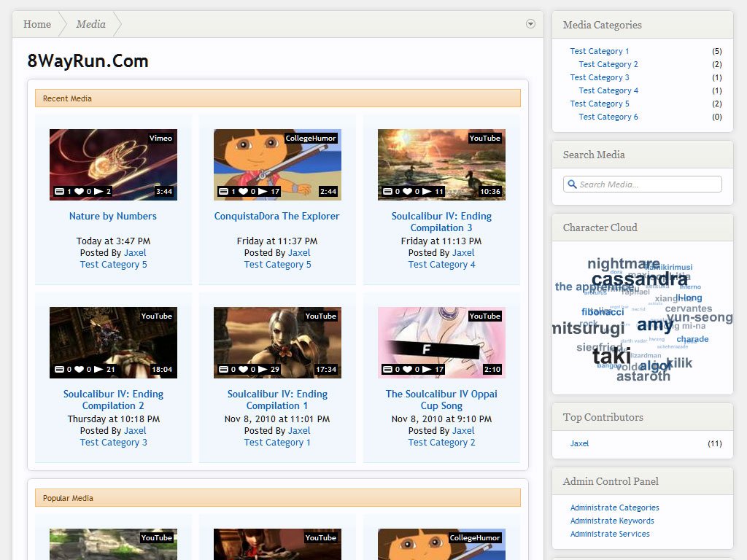Click the 3:44 duration on Nature by Numbers
747x560 pixels.
coord(164,192)
